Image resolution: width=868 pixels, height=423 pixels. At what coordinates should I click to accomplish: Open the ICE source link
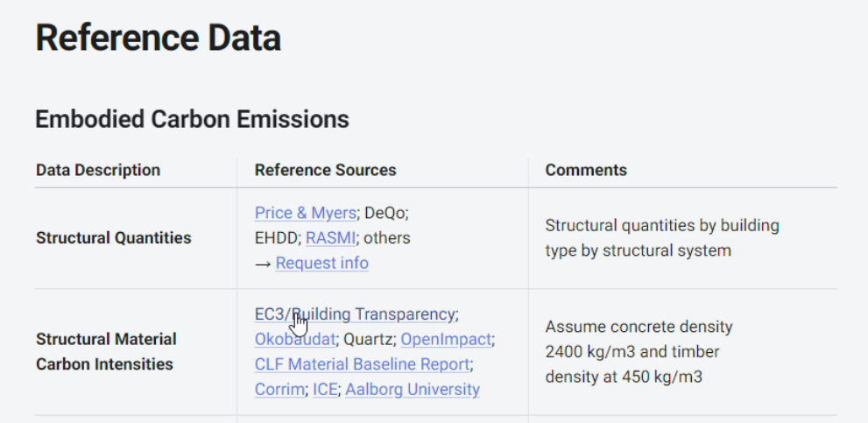[x=324, y=389]
